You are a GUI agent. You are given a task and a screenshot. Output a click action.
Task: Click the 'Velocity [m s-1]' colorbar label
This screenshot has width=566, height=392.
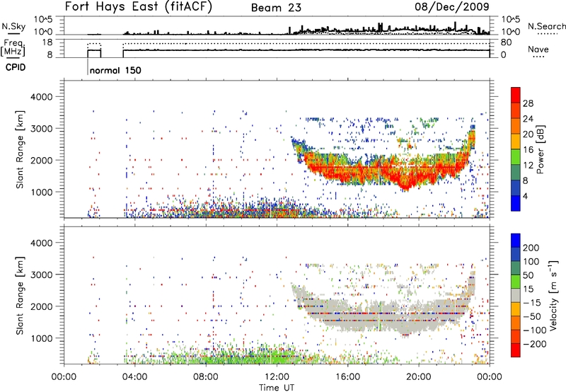coord(553,295)
